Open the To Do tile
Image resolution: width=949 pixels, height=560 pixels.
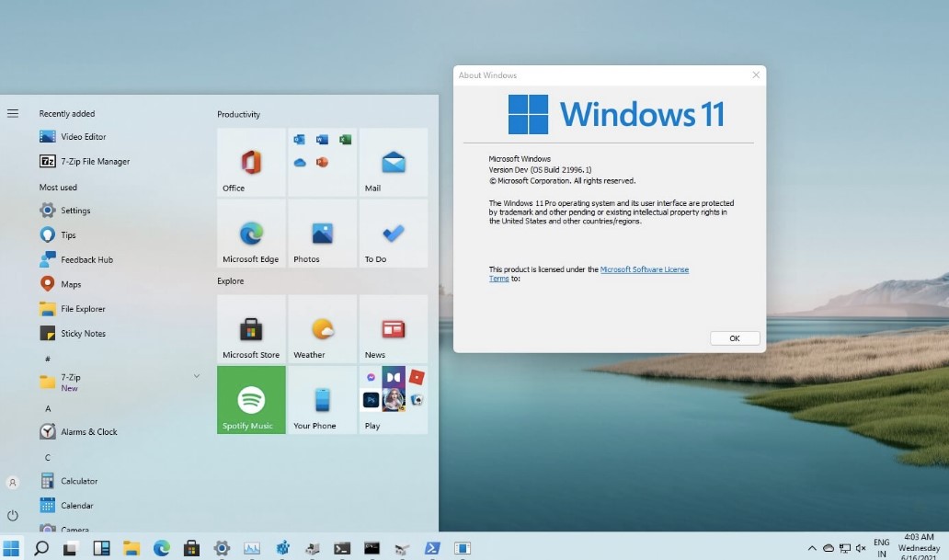394,233
